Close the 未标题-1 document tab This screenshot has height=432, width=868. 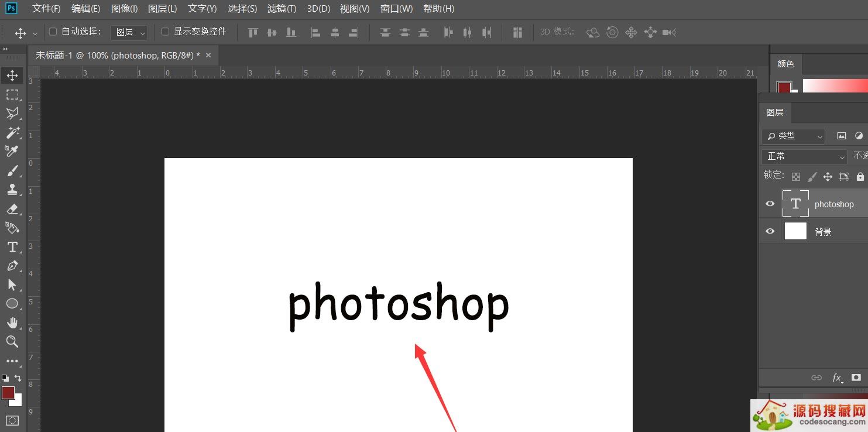208,55
